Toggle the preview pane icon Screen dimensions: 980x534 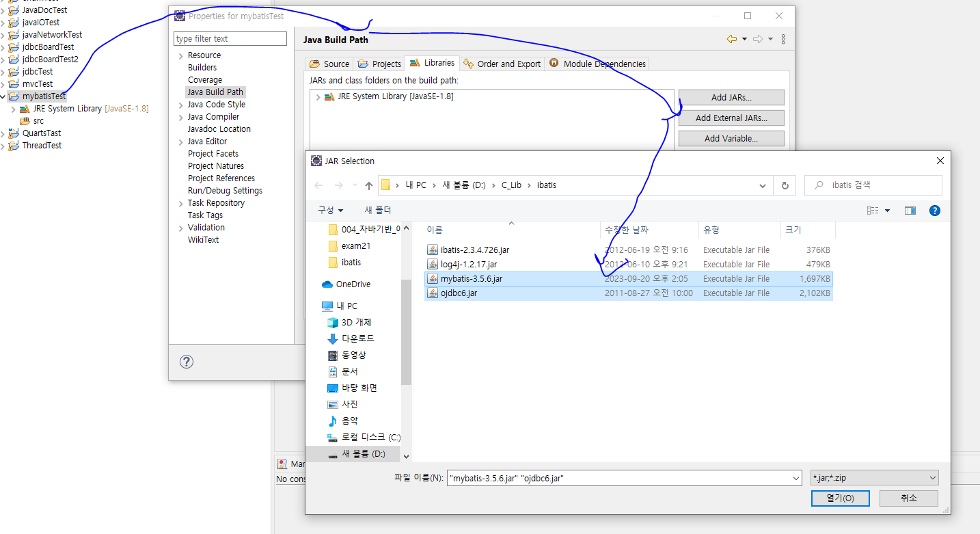[910, 211]
